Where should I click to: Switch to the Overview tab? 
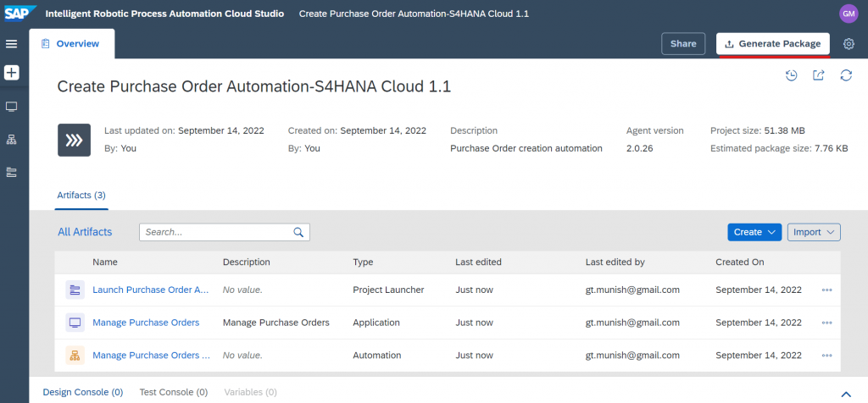[x=72, y=44]
